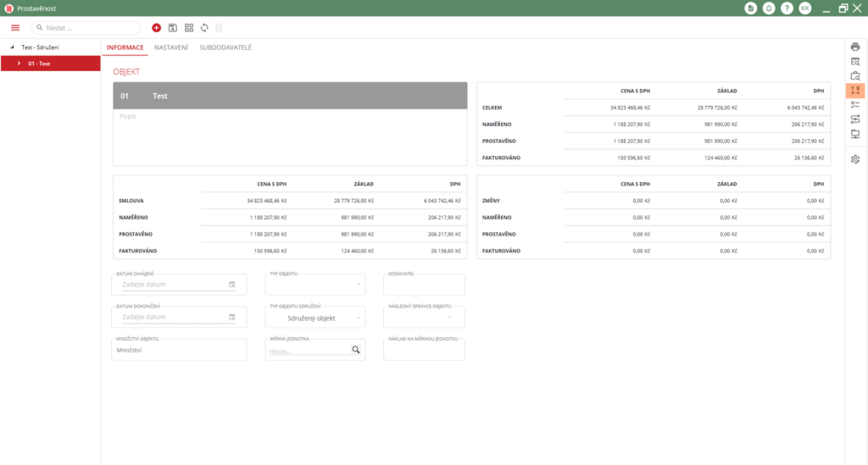Select the 01 - Test tree item
The image size is (868, 465).
pyautogui.click(x=40, y=64)
